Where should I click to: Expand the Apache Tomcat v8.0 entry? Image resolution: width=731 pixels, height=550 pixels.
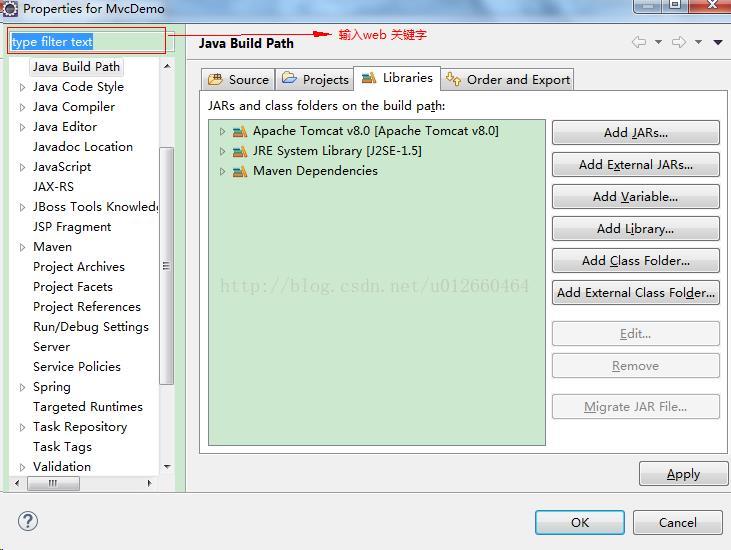[222, 131]
